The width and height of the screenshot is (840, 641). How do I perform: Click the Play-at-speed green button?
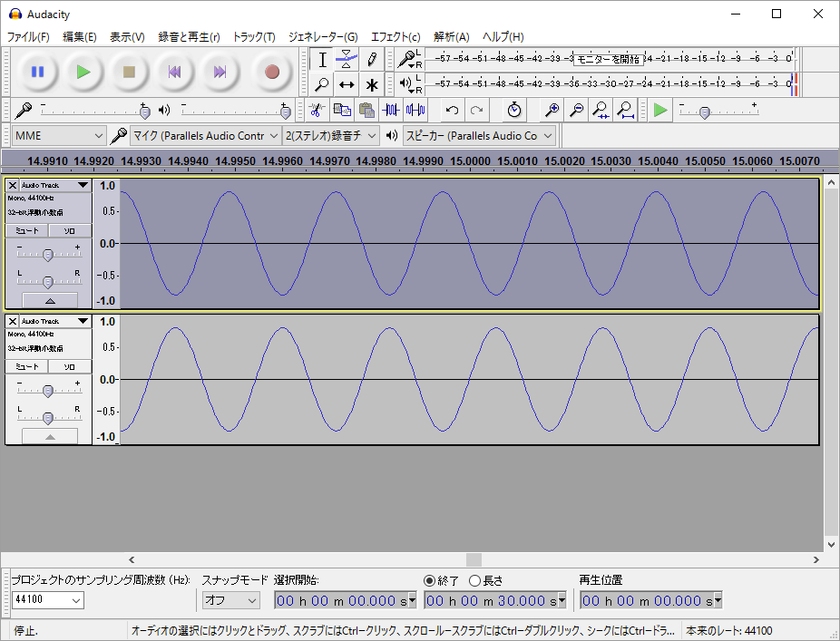click(660, 111)
